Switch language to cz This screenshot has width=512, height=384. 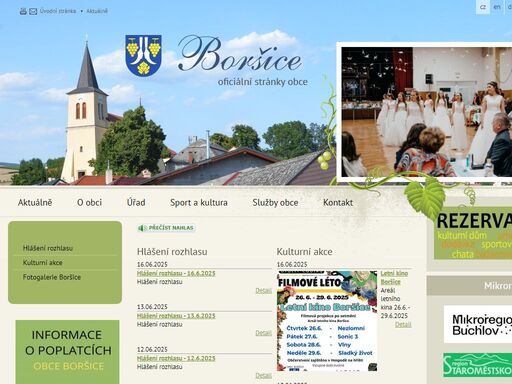coord(483,7)
